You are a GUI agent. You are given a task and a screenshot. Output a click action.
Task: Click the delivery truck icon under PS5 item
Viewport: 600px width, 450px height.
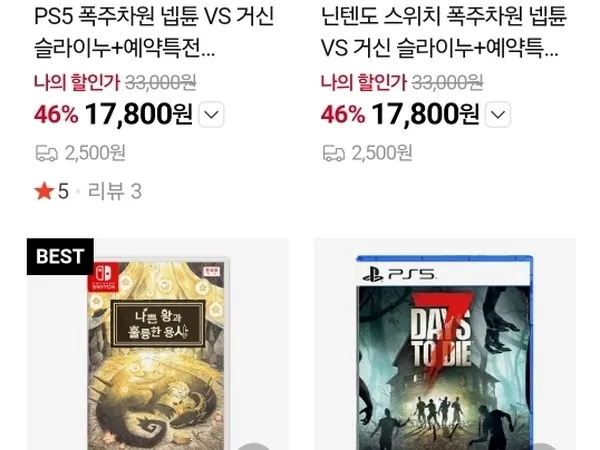tap(47, 153)
